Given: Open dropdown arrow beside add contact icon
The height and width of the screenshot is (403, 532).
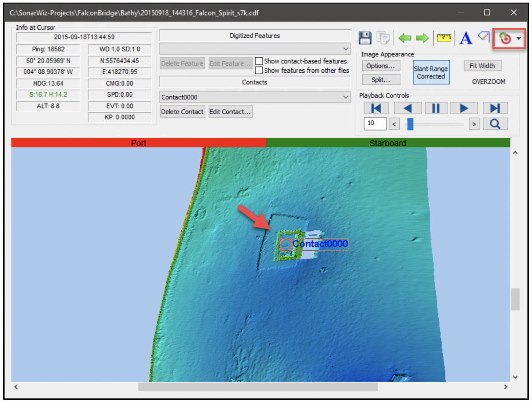Looking at the screenshot, I should 519,39.
